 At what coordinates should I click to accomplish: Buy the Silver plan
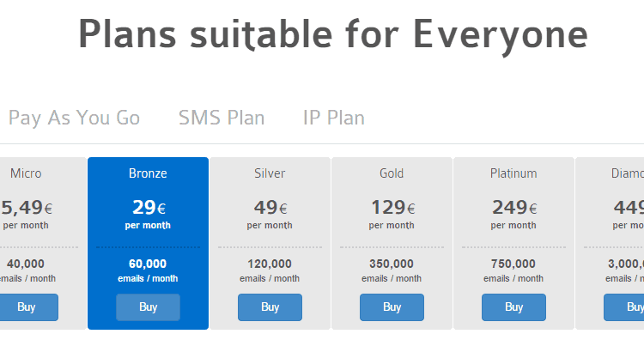click(270, 307)
